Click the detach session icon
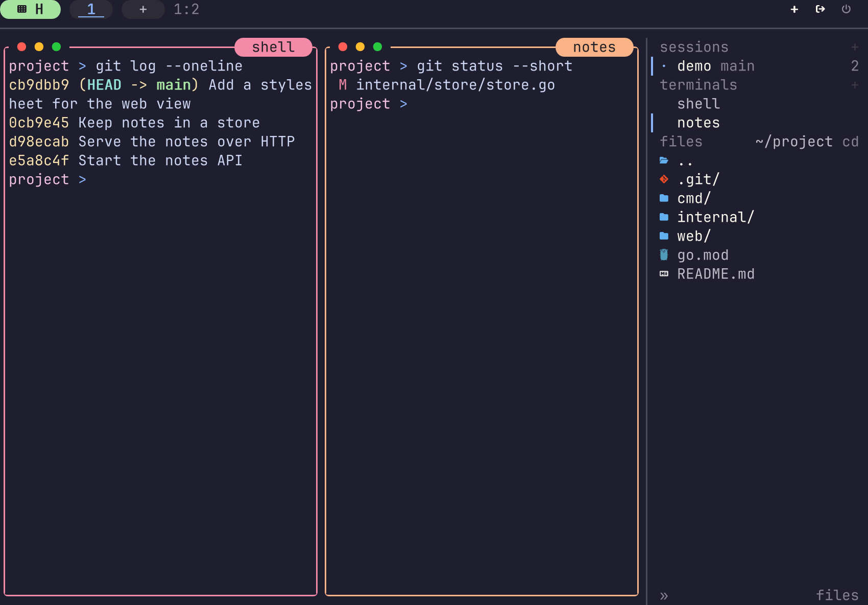This screenshot has height=605, width=868. (821, 9)
